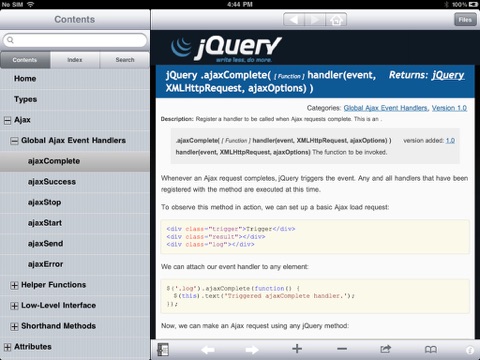Select ajaxError in the tree

point(75,264)
